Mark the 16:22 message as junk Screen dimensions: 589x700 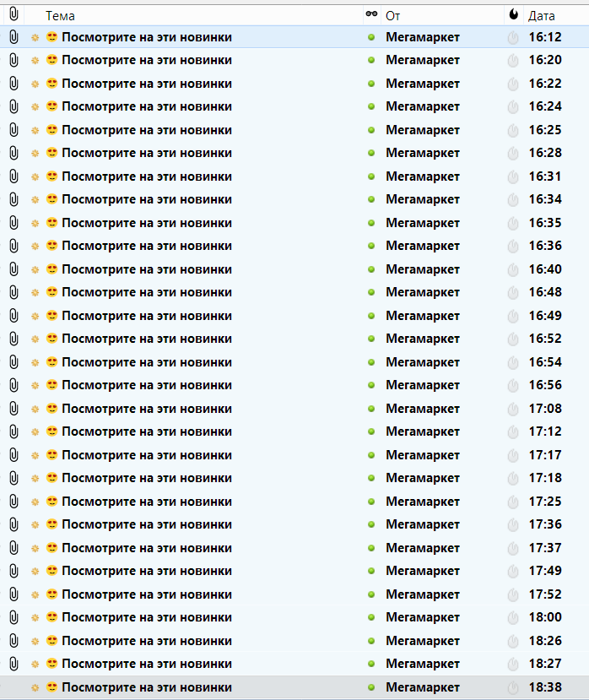(x=513, y=84)
